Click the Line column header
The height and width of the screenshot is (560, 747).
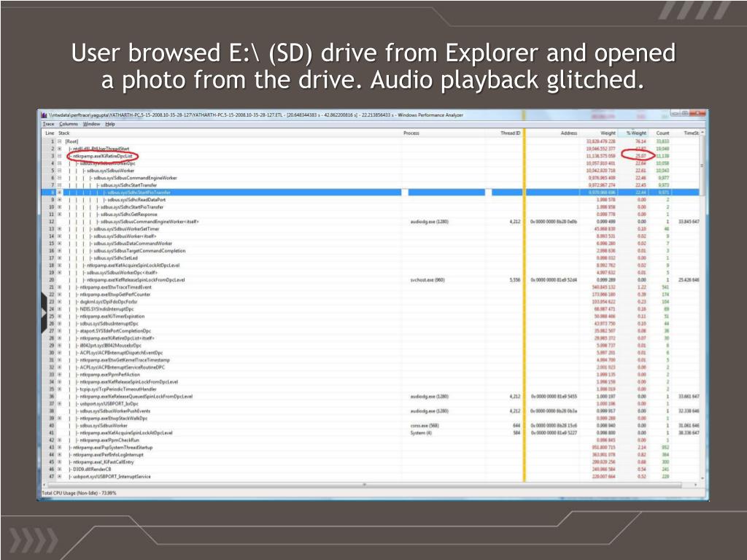(x=50, y=133)
